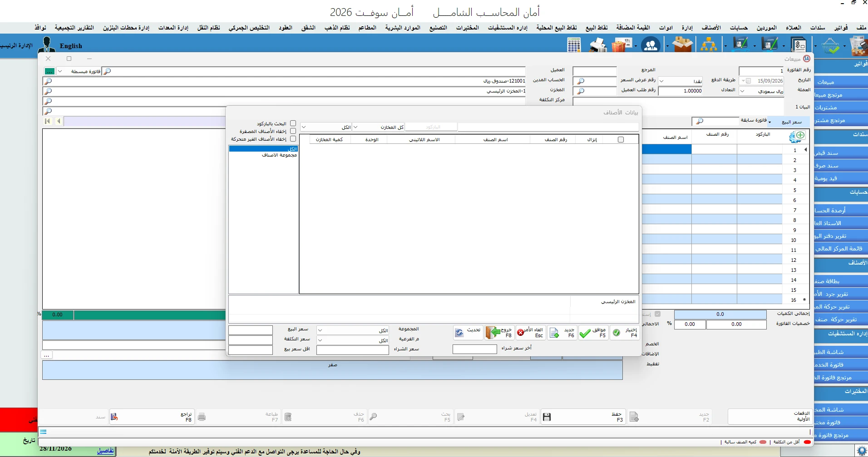868x457 pixels.
Task: Click the open cardboard box items icon
Action: pos(683,45)
